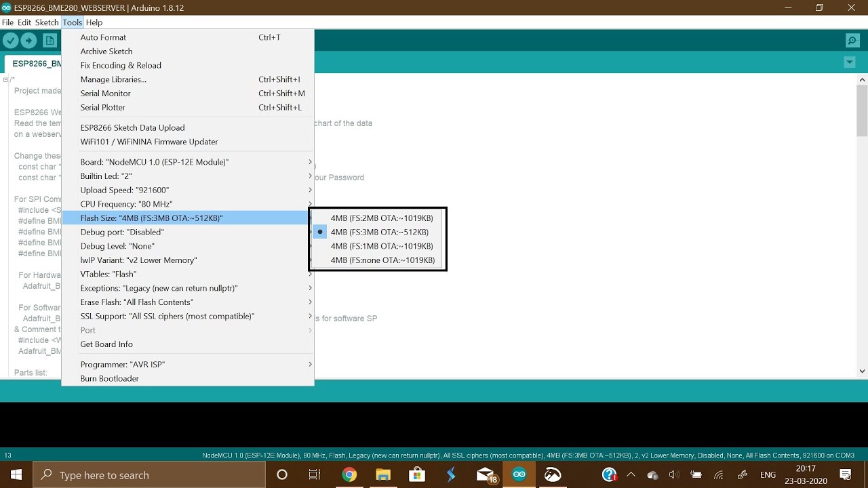
Task: Click the Verify checkmark toolbar button
Action: [10, 41]
